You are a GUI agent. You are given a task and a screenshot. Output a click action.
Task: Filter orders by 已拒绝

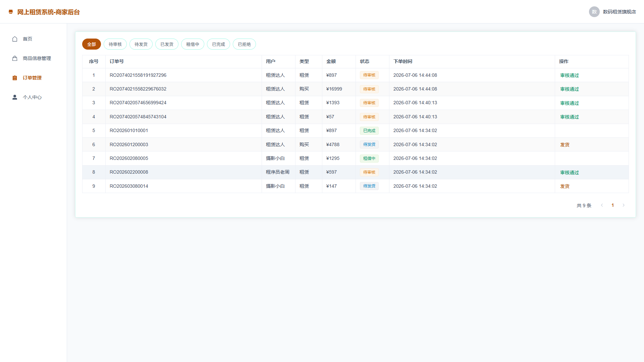pos(244,44)
